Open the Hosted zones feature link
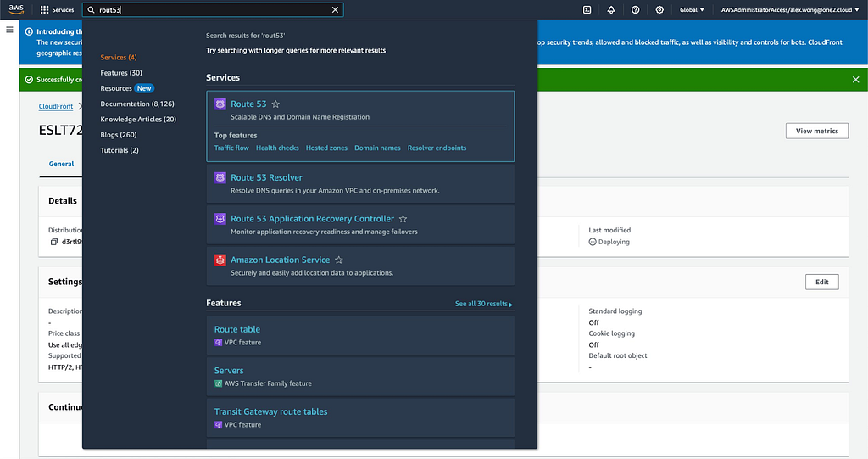Screen dimensions: 868x459 pos(326,148)
